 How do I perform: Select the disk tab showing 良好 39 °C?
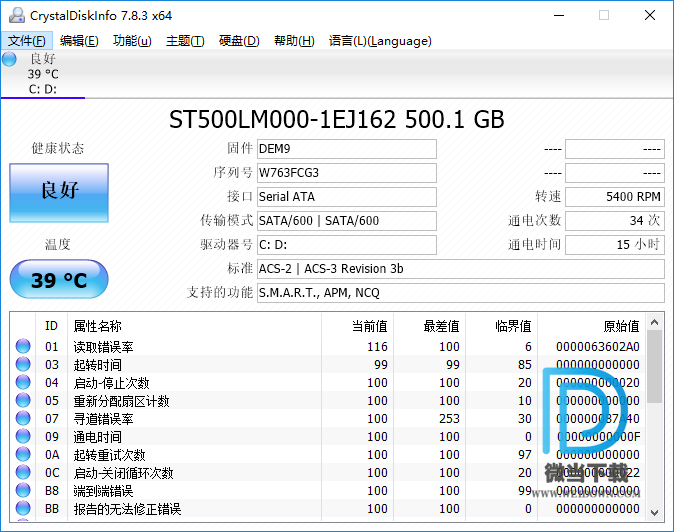[43, 73]
